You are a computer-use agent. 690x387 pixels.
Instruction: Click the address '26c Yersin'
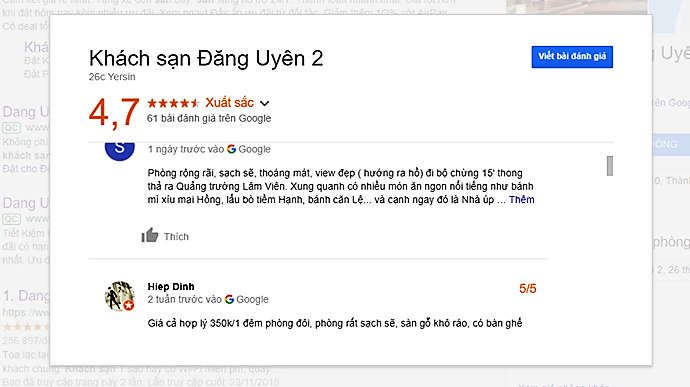112,77
